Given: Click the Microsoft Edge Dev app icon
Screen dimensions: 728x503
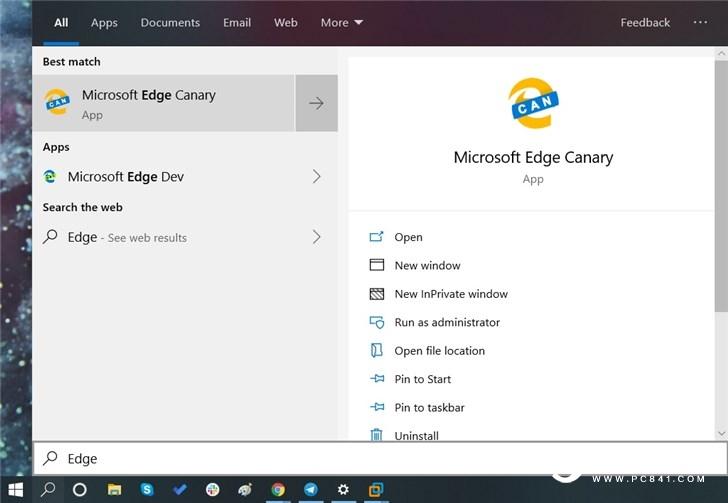Looking at the screenshot, I should point(50,176).
